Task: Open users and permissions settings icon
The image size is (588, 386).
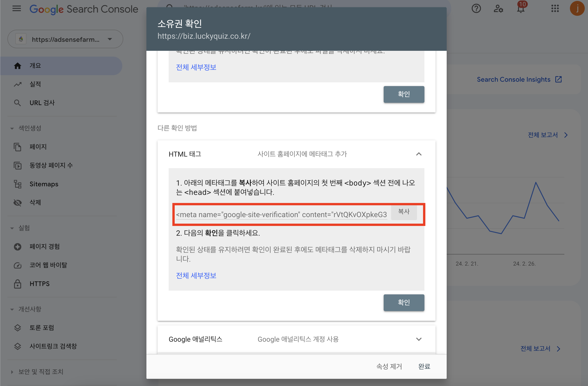Action: coord(498,9)
